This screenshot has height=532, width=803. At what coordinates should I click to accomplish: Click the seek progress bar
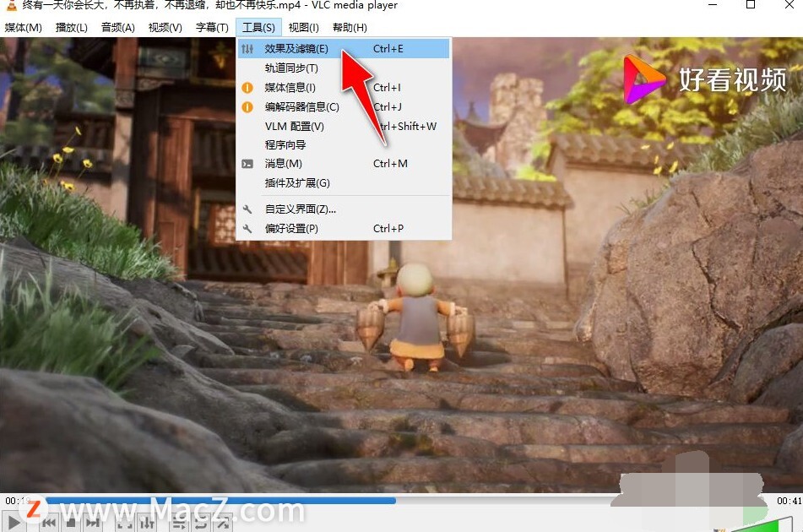point(404,500)
